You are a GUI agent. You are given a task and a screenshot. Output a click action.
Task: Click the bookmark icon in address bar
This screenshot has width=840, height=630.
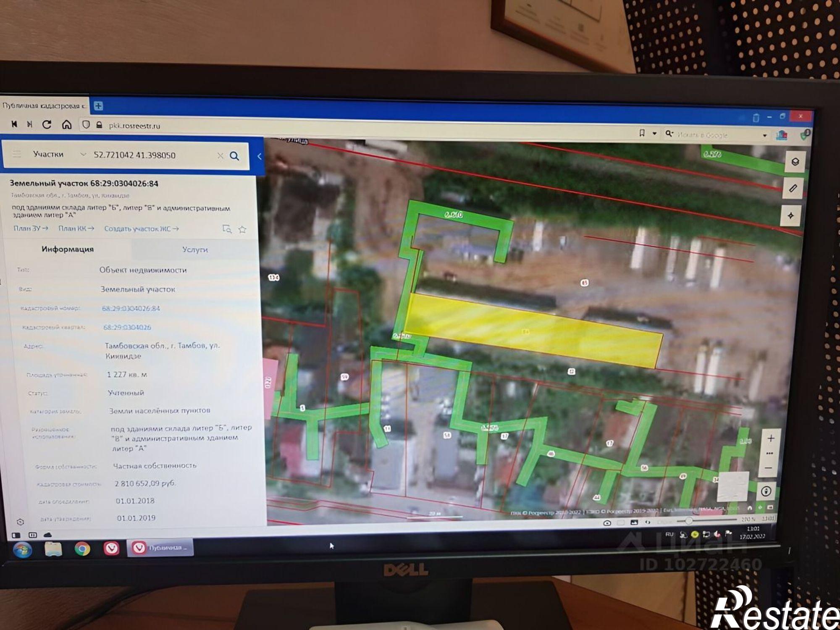[642, 133]
